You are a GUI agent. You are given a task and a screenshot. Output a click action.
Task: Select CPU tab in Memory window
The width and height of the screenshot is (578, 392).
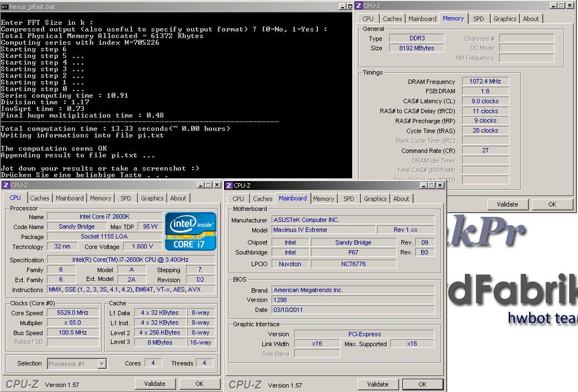368,19
